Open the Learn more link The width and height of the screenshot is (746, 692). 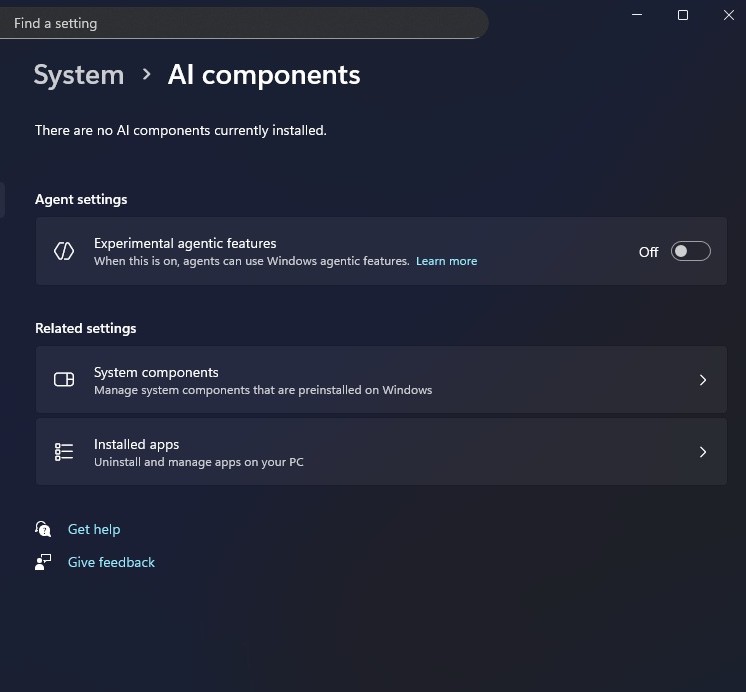point(446,261)
